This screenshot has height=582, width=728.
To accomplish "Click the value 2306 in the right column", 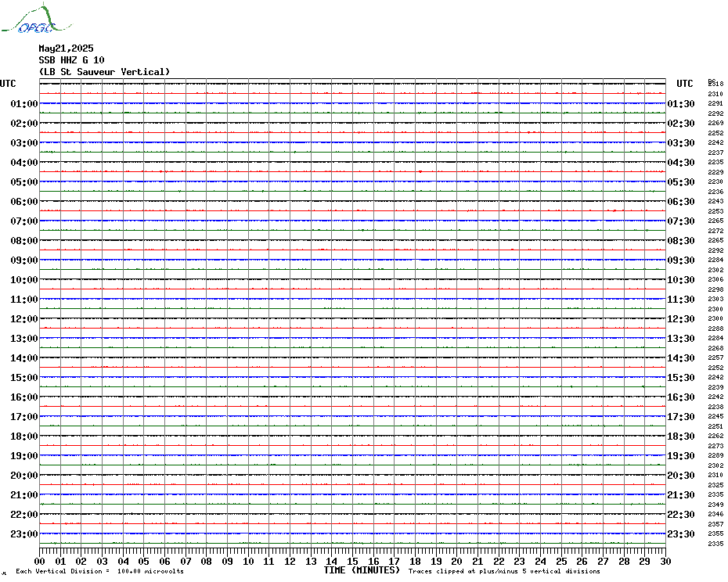I will 715,279.
